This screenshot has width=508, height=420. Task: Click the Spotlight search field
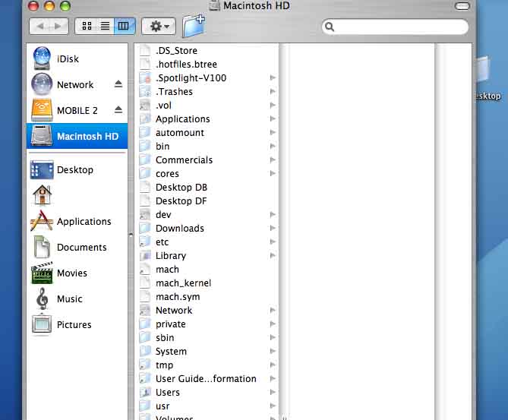click(x=395, y=27)
